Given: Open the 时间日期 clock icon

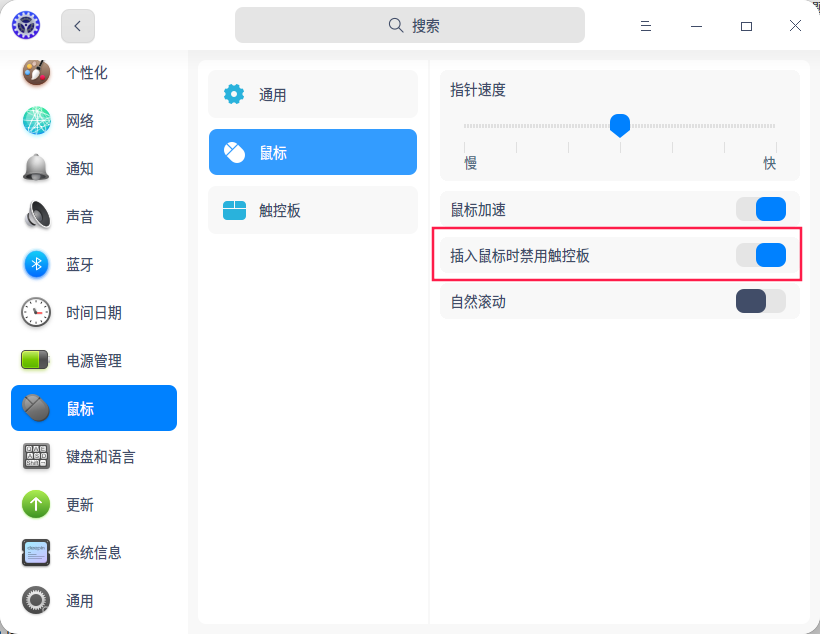Looking at the screenshot, I should [x=36, y=312].
